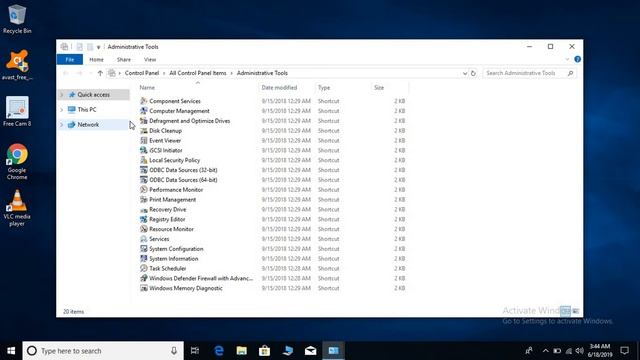Open Quick Access Toolbar customize dropdown
The image size is (640, 360).
coord(98,47)
